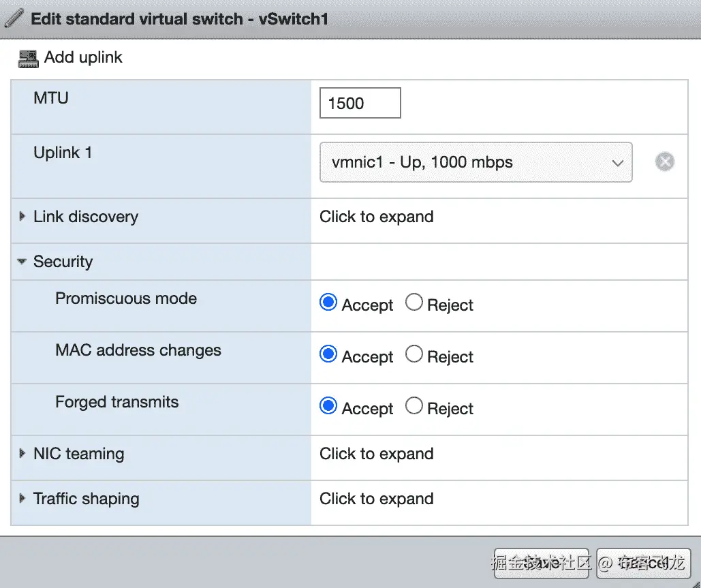
Task: Click the MTU input field
Action: pyautogui.click(x=360, y=104)
